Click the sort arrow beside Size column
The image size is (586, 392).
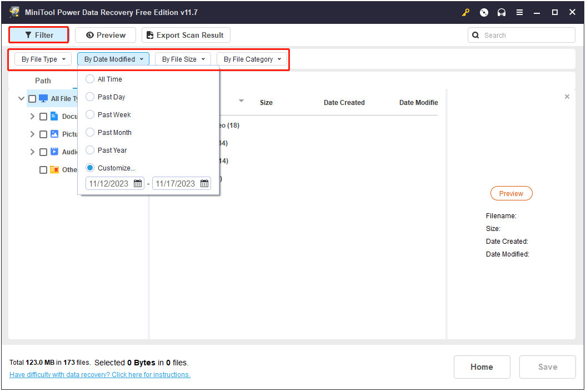point(242,101)
